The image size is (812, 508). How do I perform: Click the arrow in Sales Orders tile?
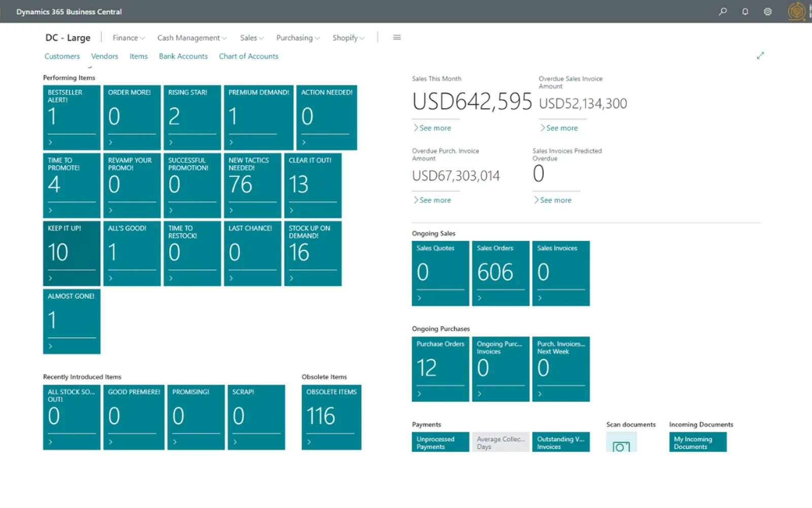coord(480,298)
